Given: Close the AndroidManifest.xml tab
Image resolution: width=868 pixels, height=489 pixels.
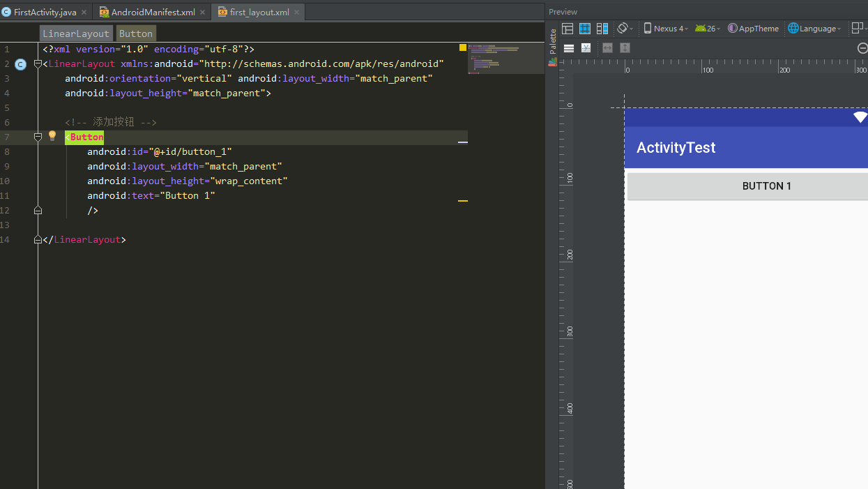Looking at the screenshot, I should (203, 12).
